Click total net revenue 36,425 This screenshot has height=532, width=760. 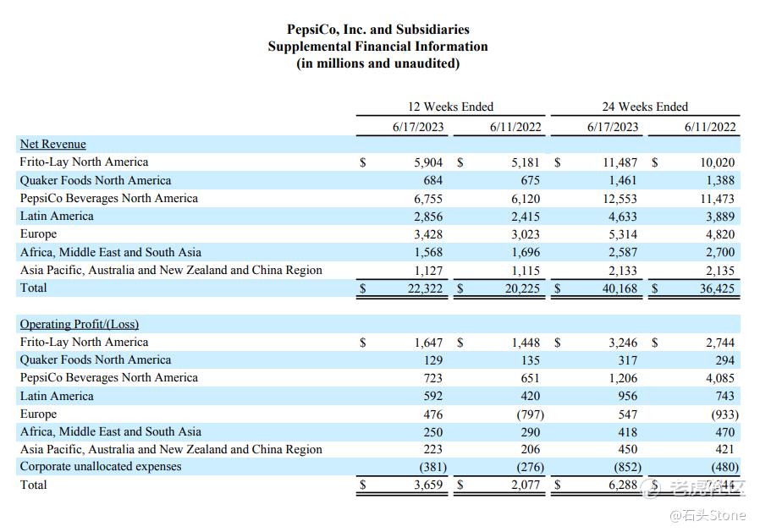pos(718,288)
